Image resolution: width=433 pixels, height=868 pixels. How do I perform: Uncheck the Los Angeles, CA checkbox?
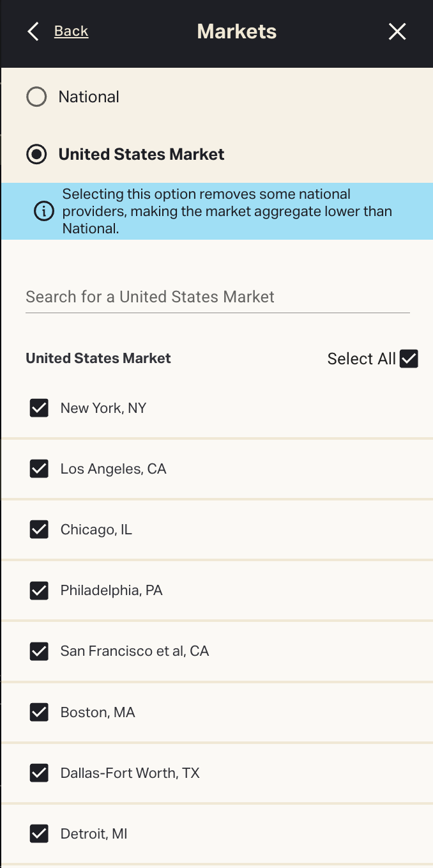[x=40, y=469]
